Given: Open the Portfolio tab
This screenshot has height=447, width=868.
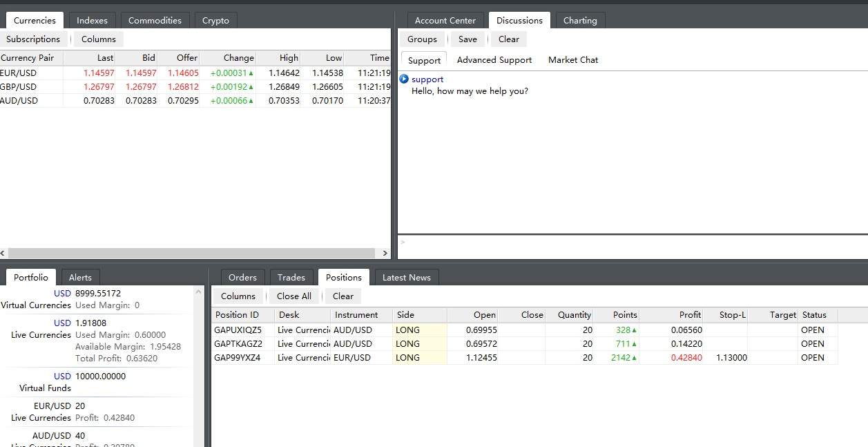Looking at the screenshot, I should click(31, 277).
